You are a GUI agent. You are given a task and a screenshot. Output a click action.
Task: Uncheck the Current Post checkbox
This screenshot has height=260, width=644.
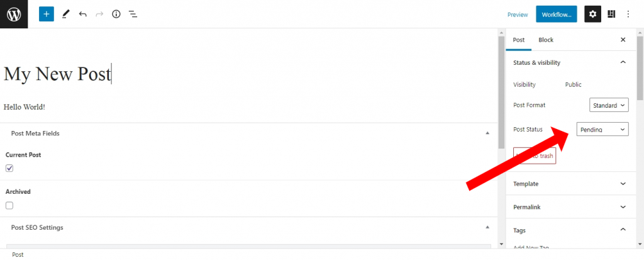point(9,168)
